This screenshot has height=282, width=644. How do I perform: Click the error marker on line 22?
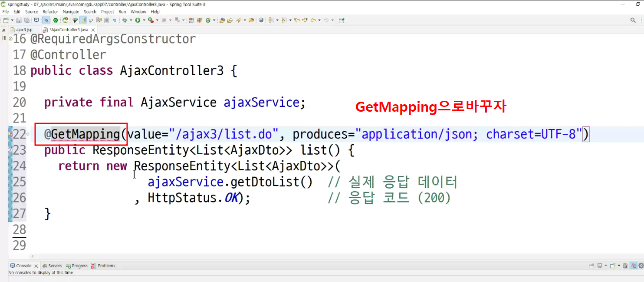10,135
